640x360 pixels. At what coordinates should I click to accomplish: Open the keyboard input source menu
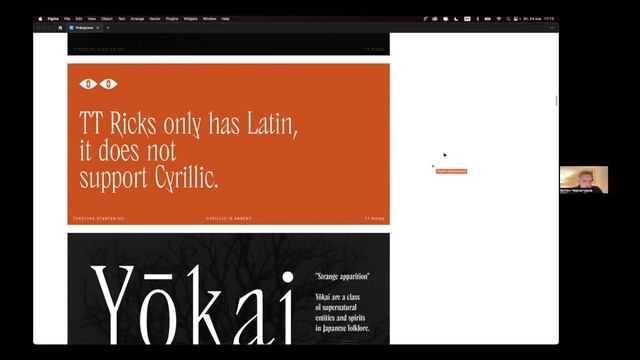467,19
